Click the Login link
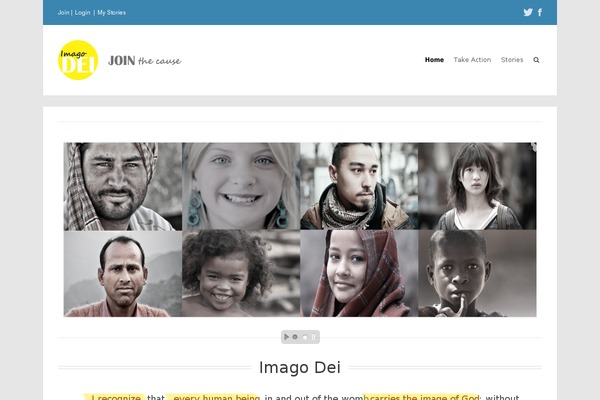600x400 pixels. point(83,13)
